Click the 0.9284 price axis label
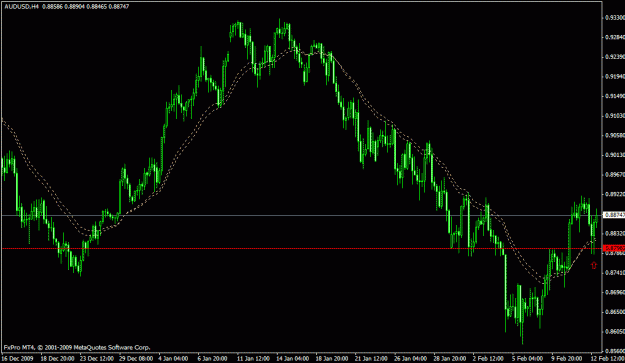The height and width of the screenshot is (363, 625). (615, 37)
